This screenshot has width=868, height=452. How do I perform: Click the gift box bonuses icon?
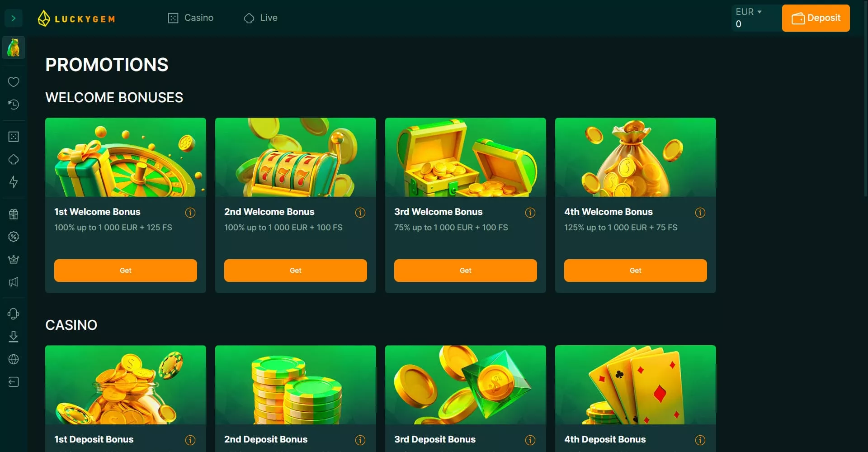click(x=14, y=214)
